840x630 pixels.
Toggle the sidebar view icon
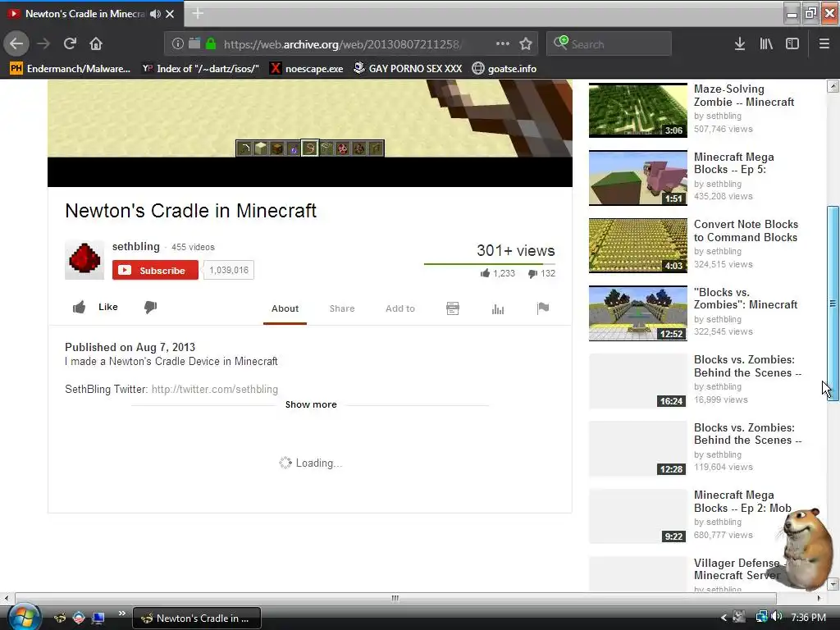click(x=792, y=44)
